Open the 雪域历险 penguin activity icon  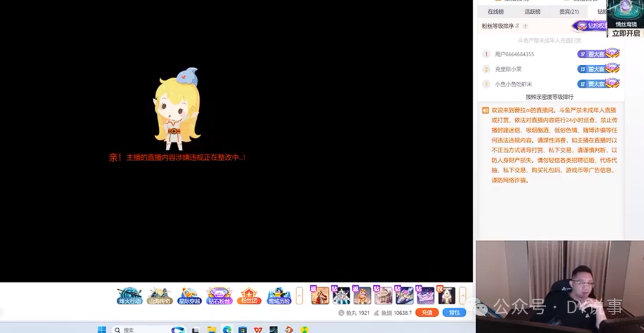(x=279, y=295)
